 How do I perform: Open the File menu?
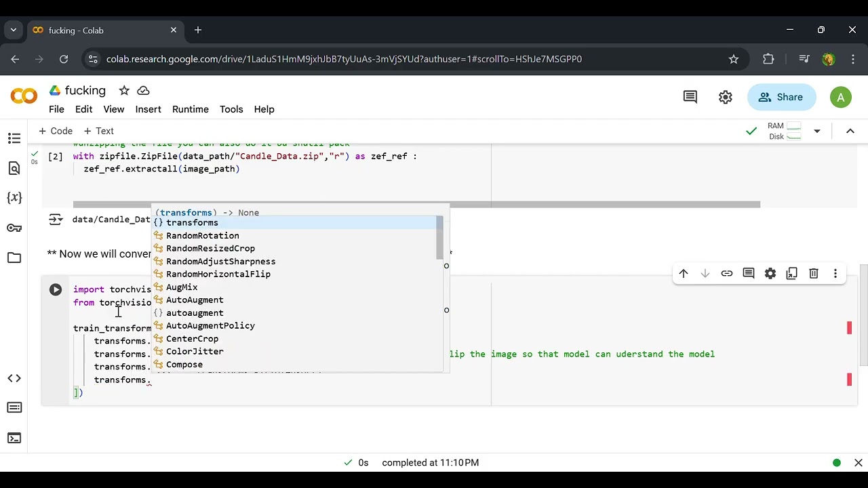tap(56, 109)
